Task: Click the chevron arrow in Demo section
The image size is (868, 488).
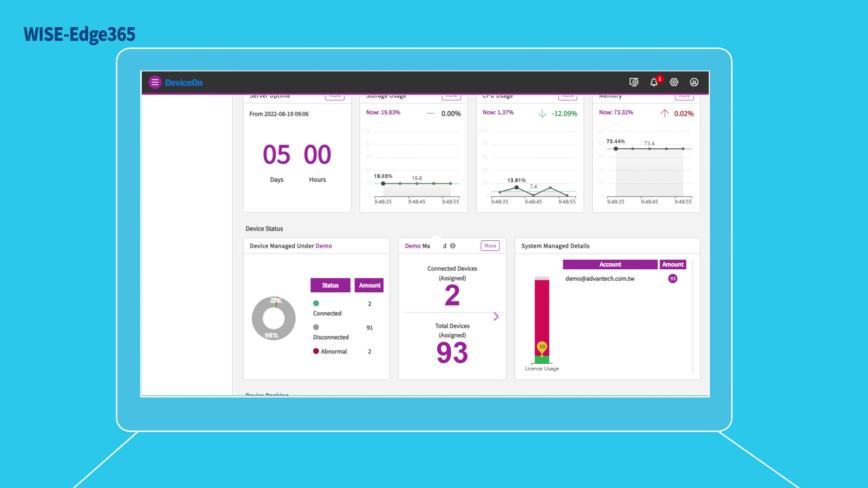Action: pos(496,316)
